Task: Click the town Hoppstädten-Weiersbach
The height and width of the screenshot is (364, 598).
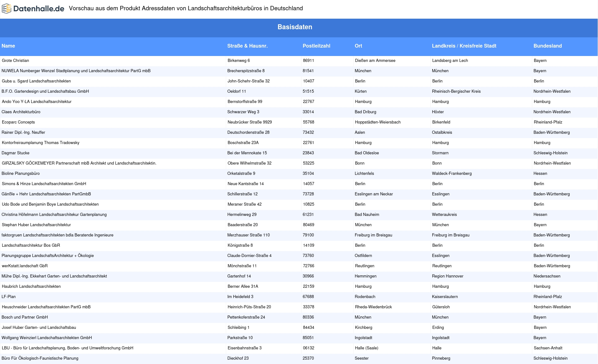Action: pyautogui.click(x=378, y=122)
